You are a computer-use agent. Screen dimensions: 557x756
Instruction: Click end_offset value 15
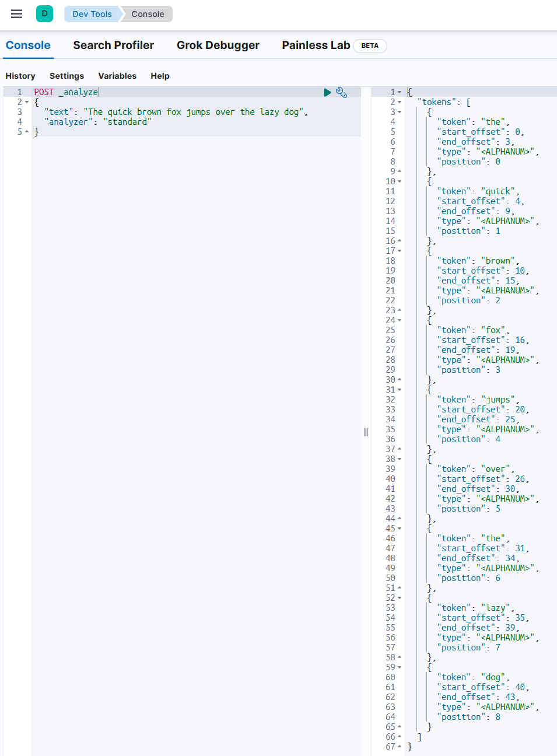point(510,281)
